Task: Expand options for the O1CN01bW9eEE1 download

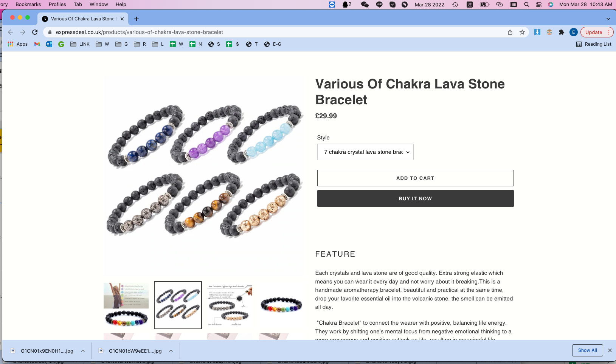Action: tap(171, 351)
